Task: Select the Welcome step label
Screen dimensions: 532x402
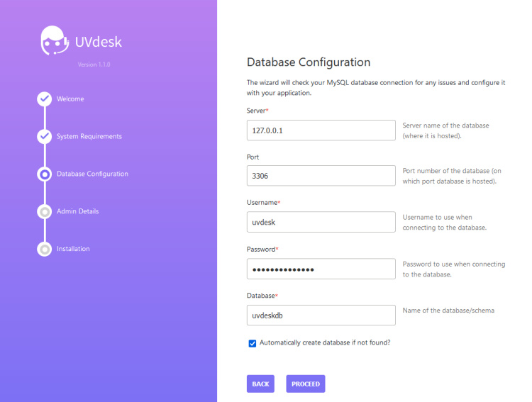Action: point(70,99)
